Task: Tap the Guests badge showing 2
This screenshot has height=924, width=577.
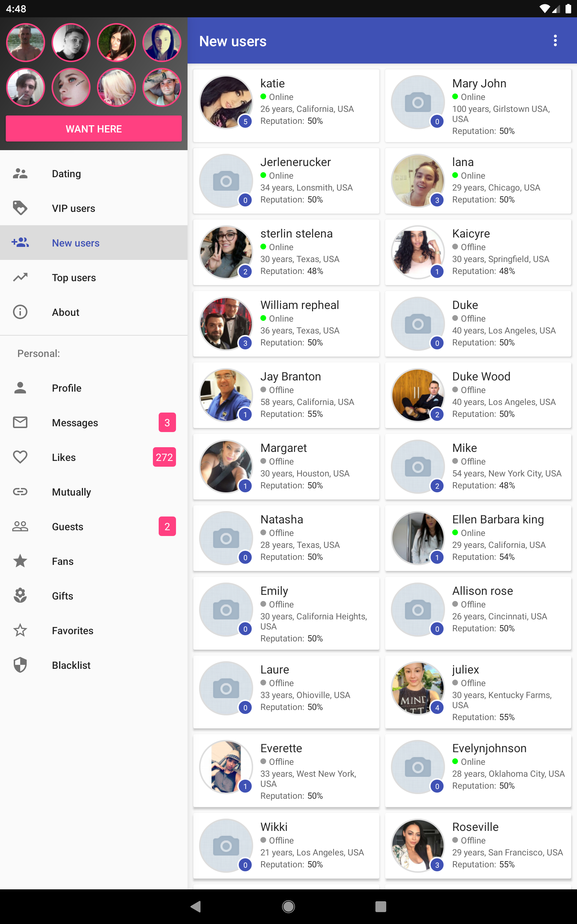Action: coord(167,527)
